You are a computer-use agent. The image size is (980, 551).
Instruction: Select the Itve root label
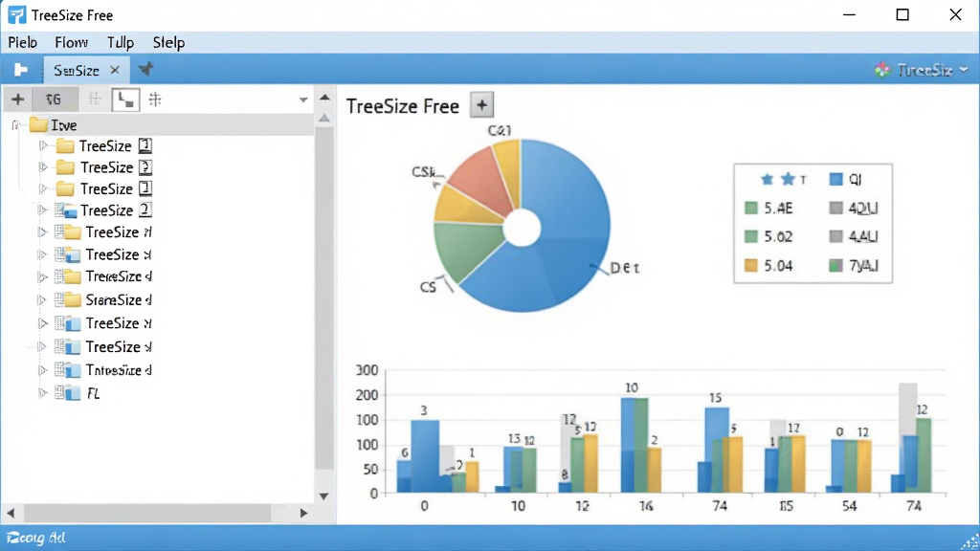coord(64,125)
